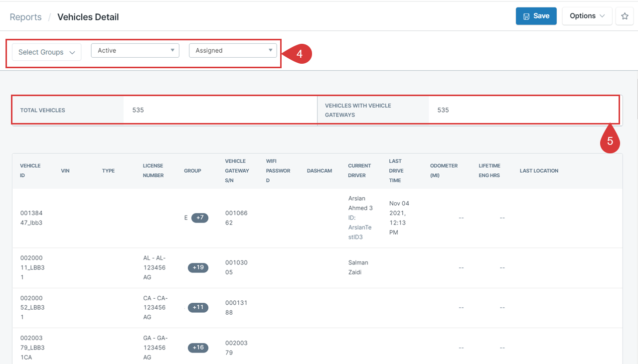The height and width of the screenshot is (364, 638).
Task: Click the star favorite icon
Action: click(x=625, y=16)
